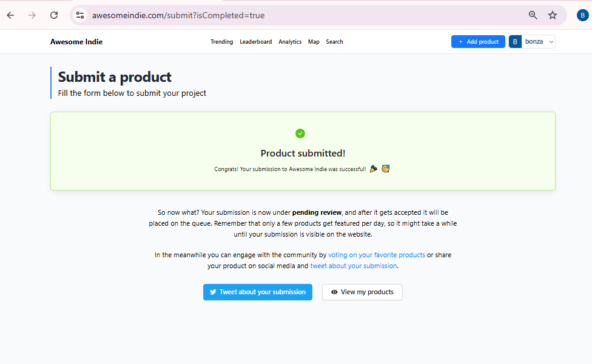Click the zoom magnifier icon in address bar
Viewport: 592px width, 364px height.
point(533,15)
